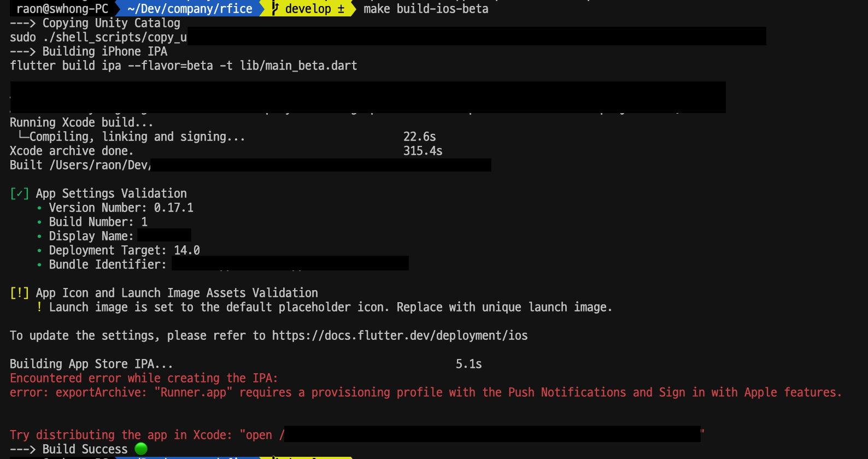Click 'App Icon and Launch Image Assets Validation'
This screenshot has height=459, width=868.
(177, 293)
